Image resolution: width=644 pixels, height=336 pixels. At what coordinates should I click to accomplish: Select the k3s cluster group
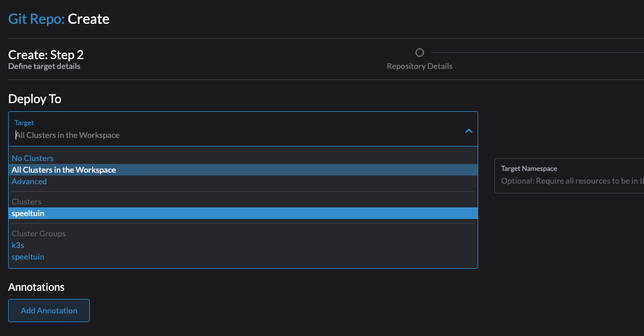[x=17, y=245]
